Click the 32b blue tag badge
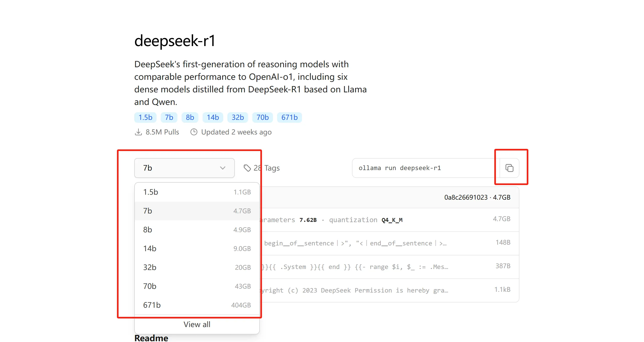The image size is (644, 342). [x=238, y=117]
